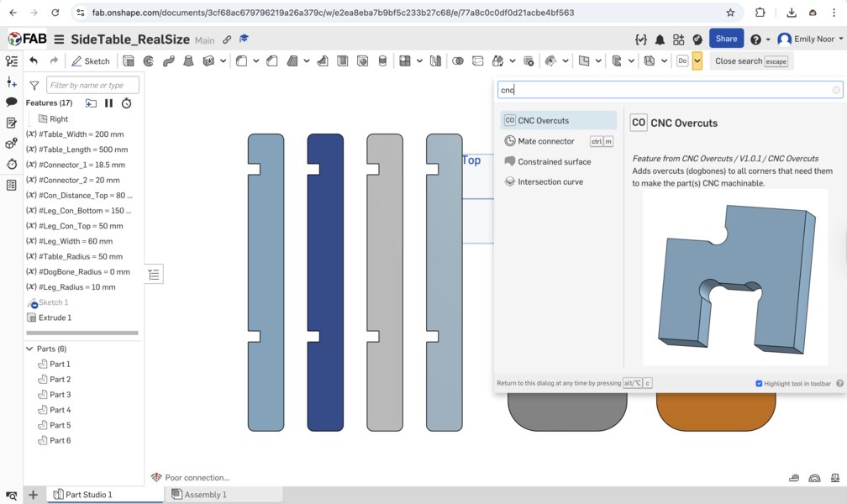This screenshot has height=504, width=847.
Task: Expand the yellow custom features dropdown
Action: point(697,61)
